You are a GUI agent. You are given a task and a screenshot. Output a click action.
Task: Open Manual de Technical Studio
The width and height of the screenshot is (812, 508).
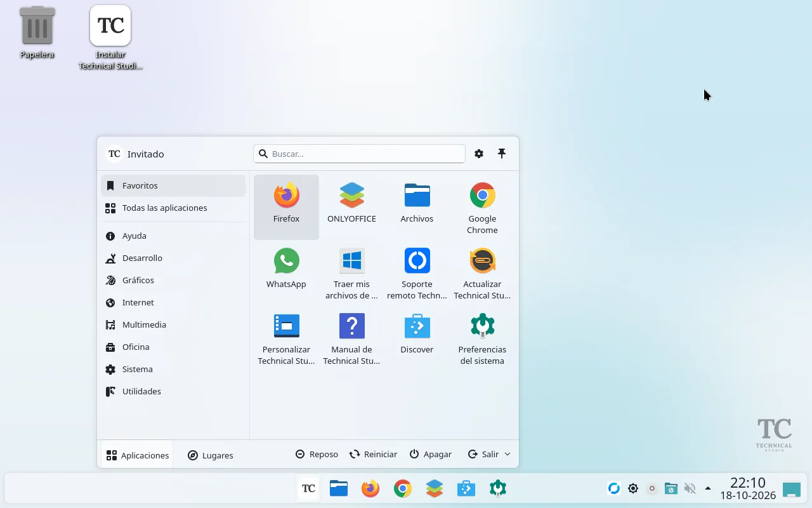click(x=351, y=338)
